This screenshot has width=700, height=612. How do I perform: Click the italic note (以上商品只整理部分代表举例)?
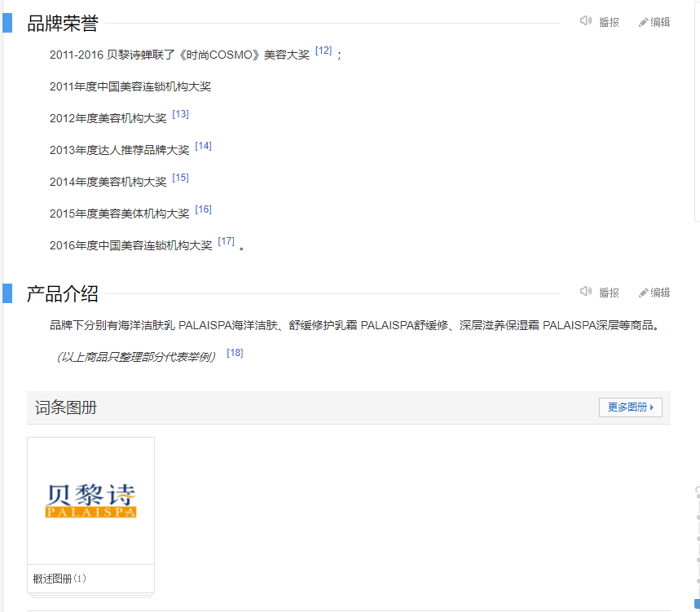click(136, 357)
